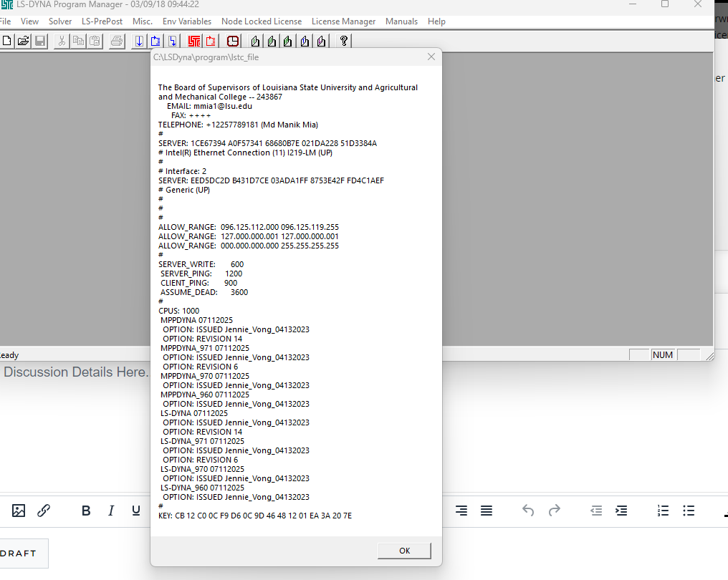728x580 pixels.
Task: Open the Node Locked License menu
Action: pos(262,21)
